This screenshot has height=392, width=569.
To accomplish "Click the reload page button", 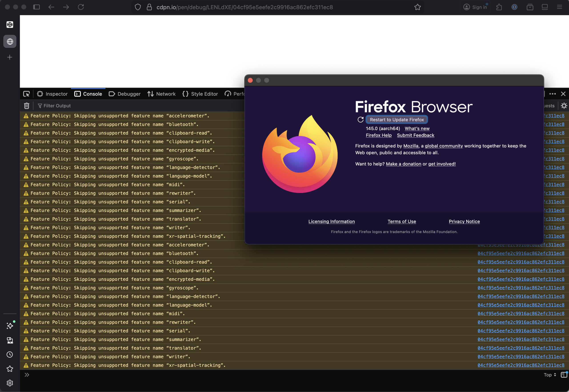I will click(x=81, y=7).
